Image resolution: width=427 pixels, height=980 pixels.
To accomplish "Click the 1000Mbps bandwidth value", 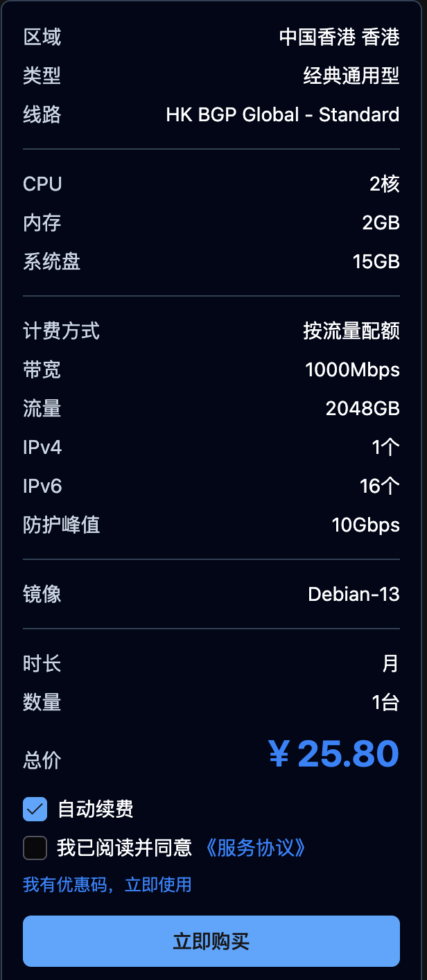I will point(353,369).
